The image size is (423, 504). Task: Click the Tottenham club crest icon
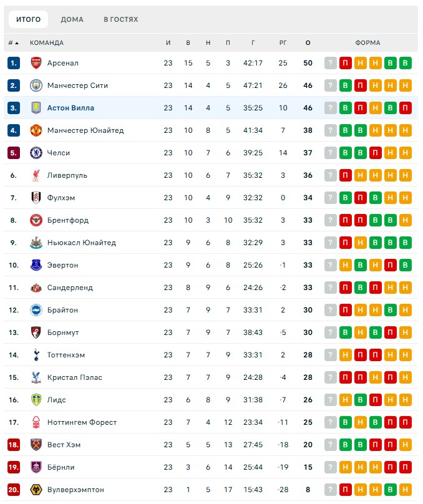pyautogui.click(x=36, y=355)
